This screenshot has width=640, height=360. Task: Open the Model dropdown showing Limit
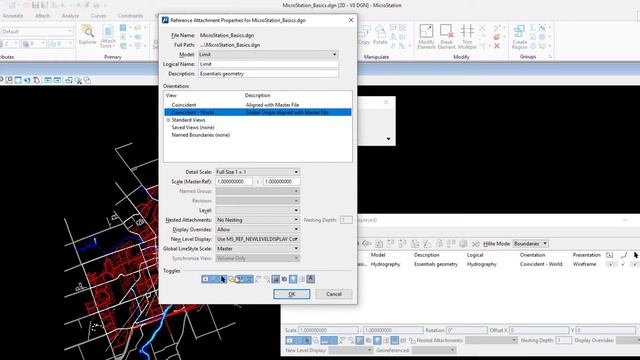[268, 54]
